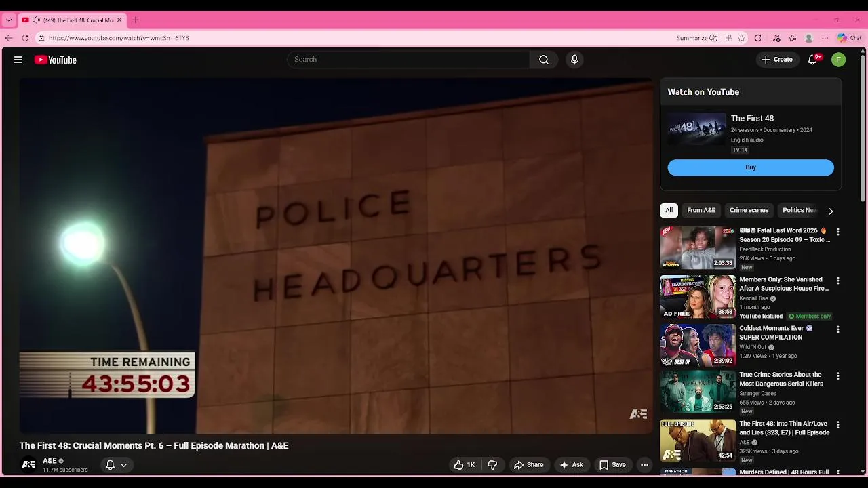Start voice search with microphone icon
This screenshot has height=488, width=868.
(574, 60)
